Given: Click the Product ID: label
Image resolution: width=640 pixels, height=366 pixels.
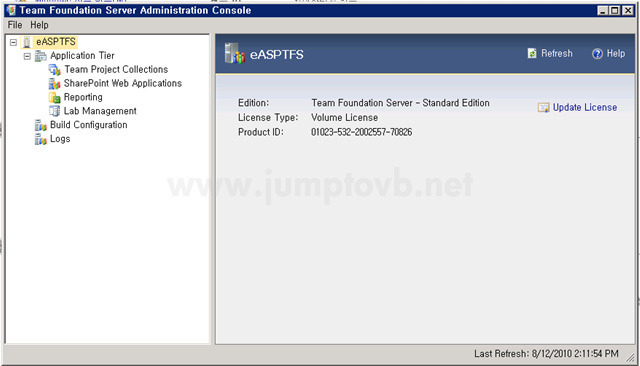Looking at the screenshot, I should point(260,132).
